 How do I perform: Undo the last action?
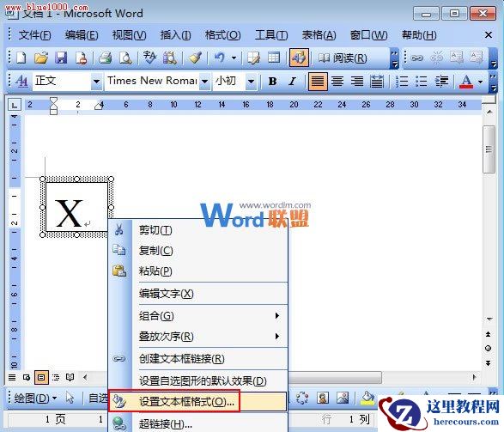[220, 58]
